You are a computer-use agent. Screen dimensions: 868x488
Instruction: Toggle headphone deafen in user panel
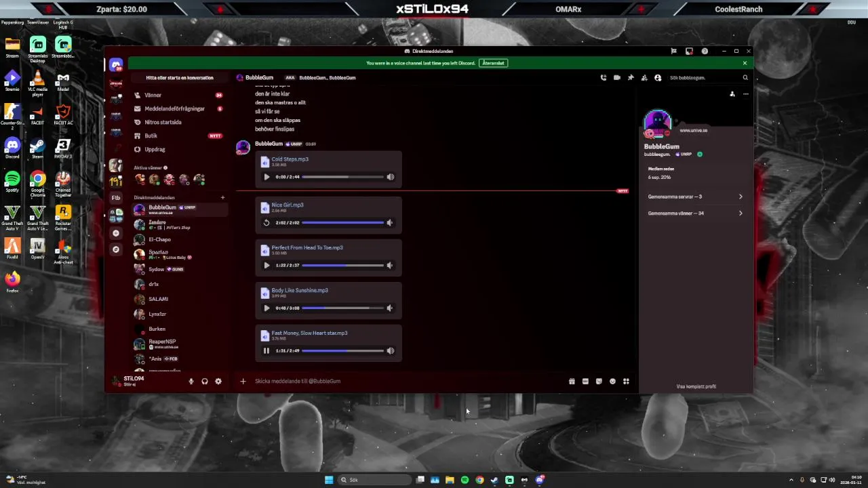point(205,382)
